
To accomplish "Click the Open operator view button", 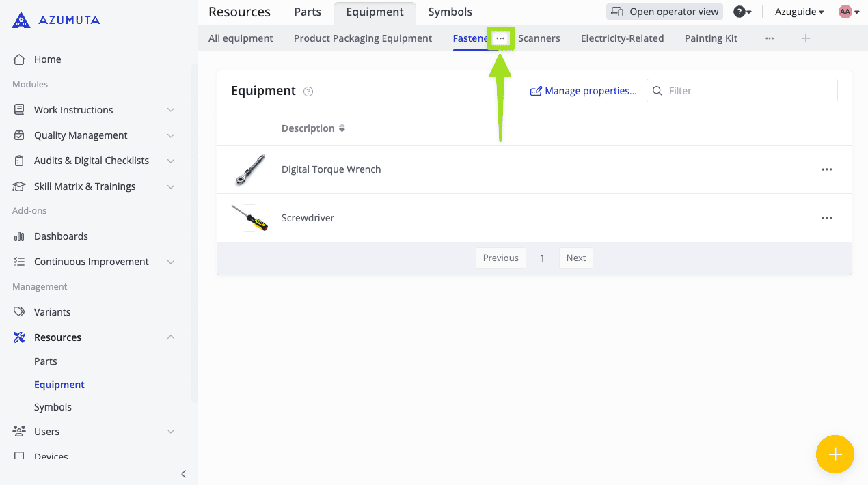I will tap(664, 12).
